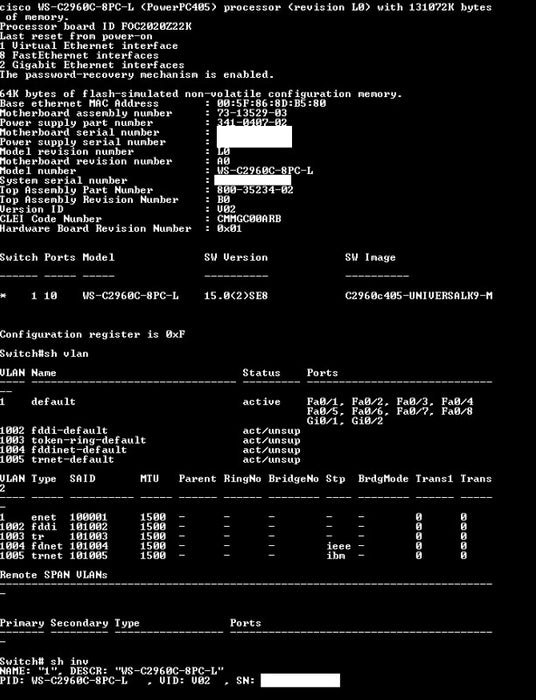Click the 'token-ring-default' VLAN entry

pos(89,440)
